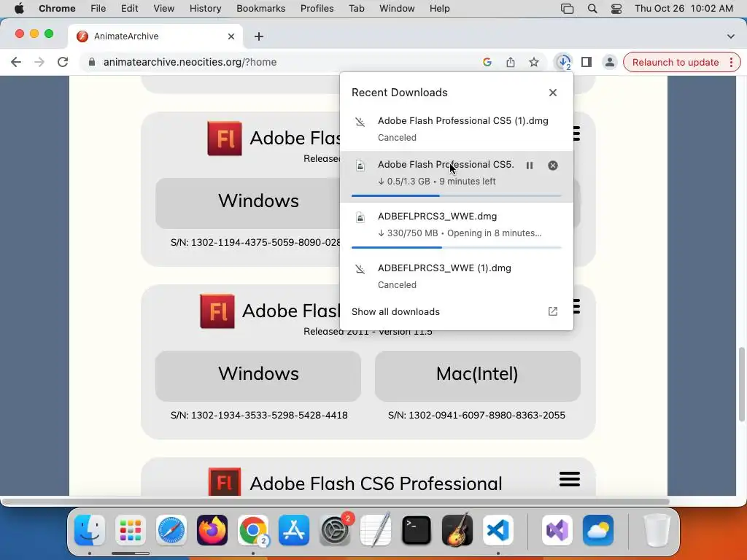The height and width of the screenshot is (560, 747).
Task: Click Relaunch to update button
Action: pos(675,62)
